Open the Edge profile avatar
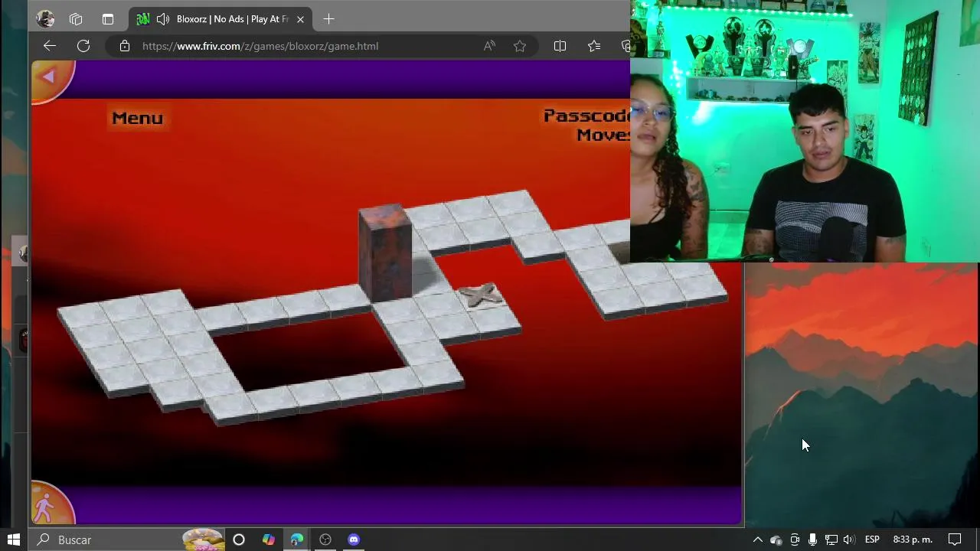Image resolution: width=980 pixels, height=551 pixels. [45, 19]
